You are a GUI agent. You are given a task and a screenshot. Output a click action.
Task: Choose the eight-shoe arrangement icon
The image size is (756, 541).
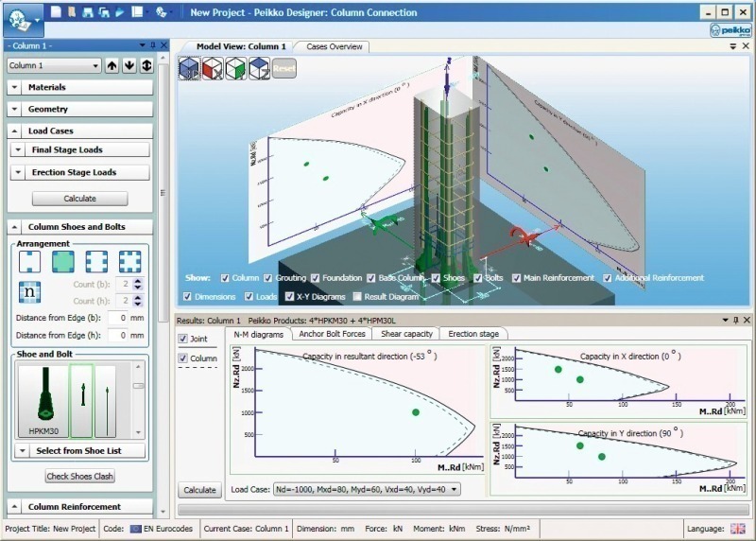[129, 261]
